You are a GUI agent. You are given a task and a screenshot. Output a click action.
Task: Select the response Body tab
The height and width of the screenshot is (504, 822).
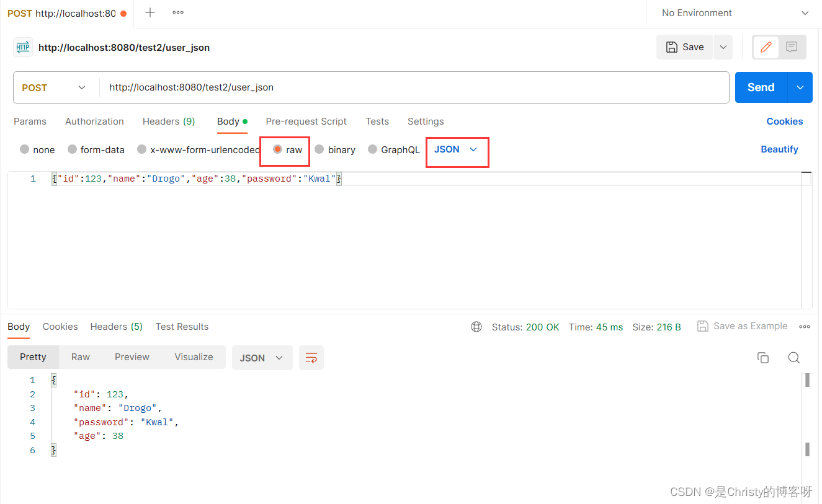coord(19,327)
